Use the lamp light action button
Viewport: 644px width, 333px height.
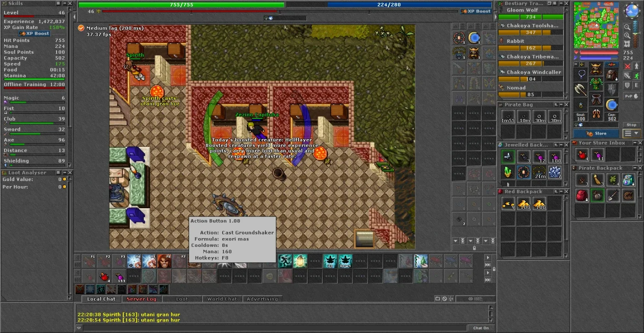click(x=300, y=261)
